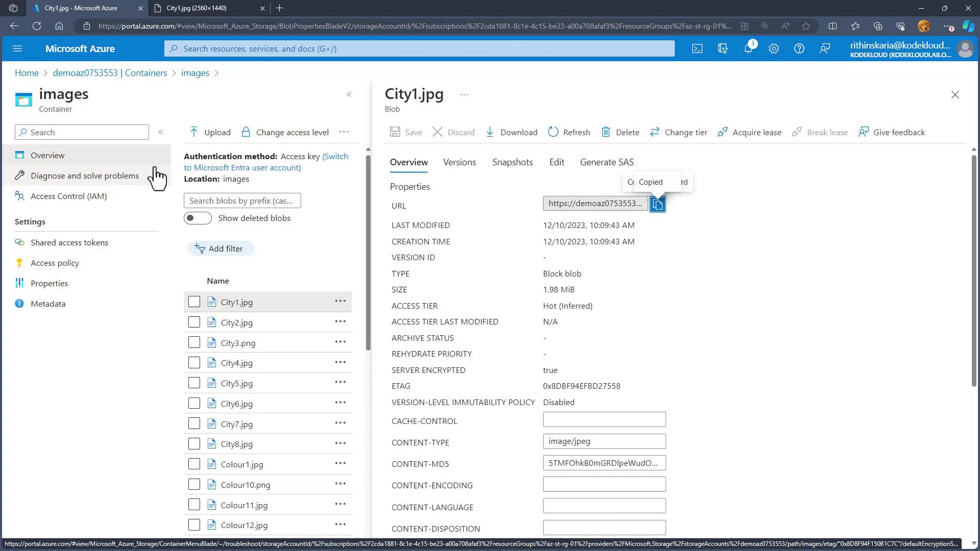The width and height of the screenshot is (980, 551).
Task: Click the Download blob icon
Action: (x=490, y=132)
